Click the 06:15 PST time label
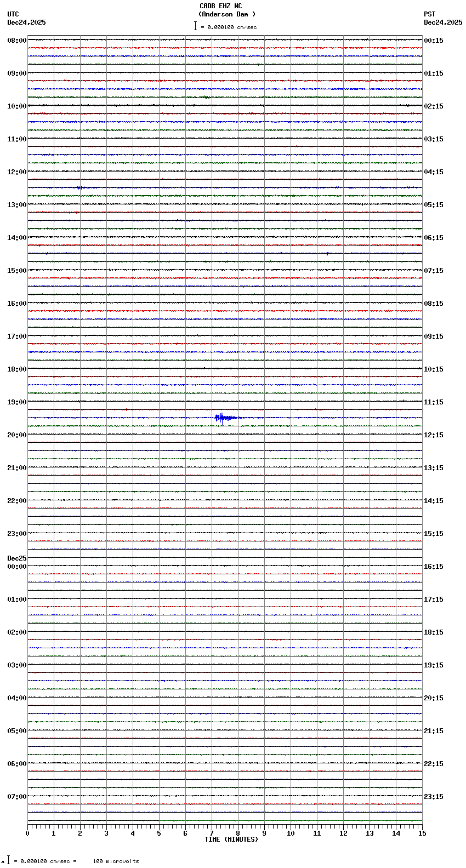 (x=434, y=238)
